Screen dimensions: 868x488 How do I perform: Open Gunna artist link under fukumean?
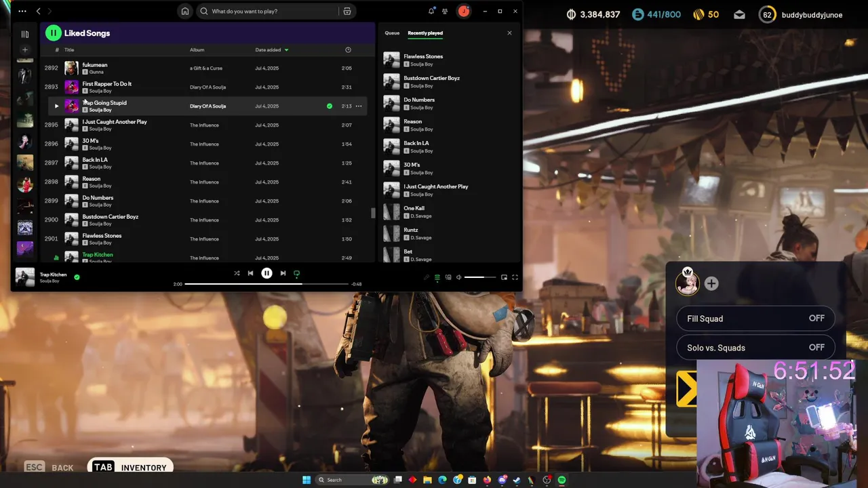pos(96,72)
